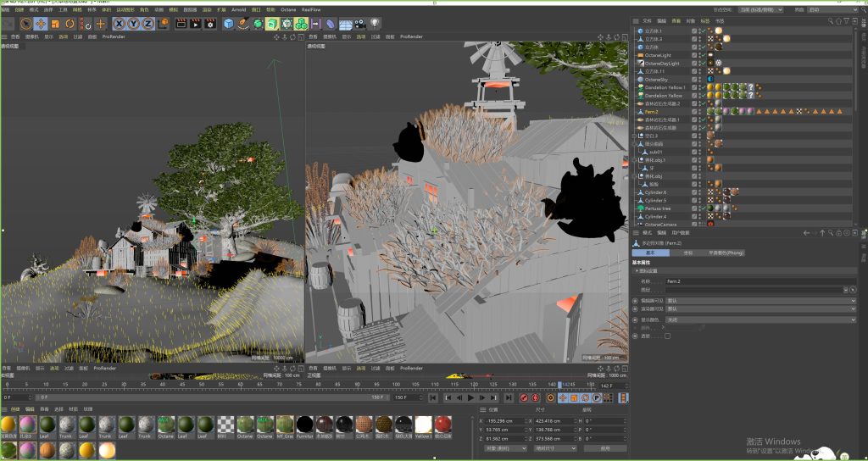Click the coordinate system cube icon
868x461 pixels.
click(163, 24)
